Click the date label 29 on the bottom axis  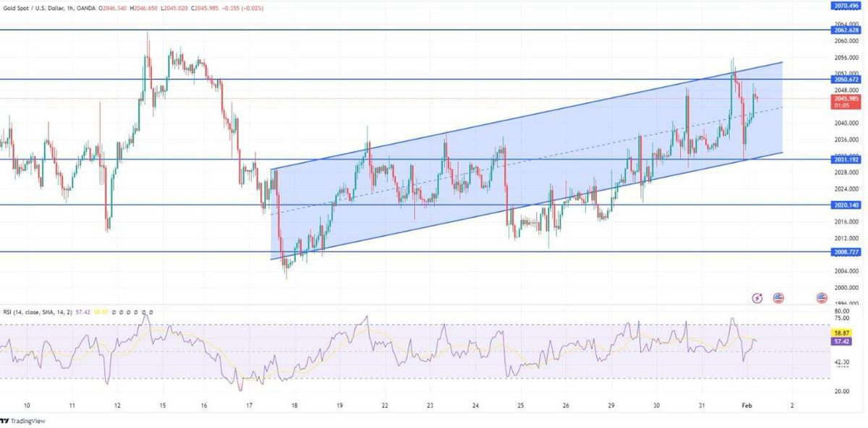[610, 406]
